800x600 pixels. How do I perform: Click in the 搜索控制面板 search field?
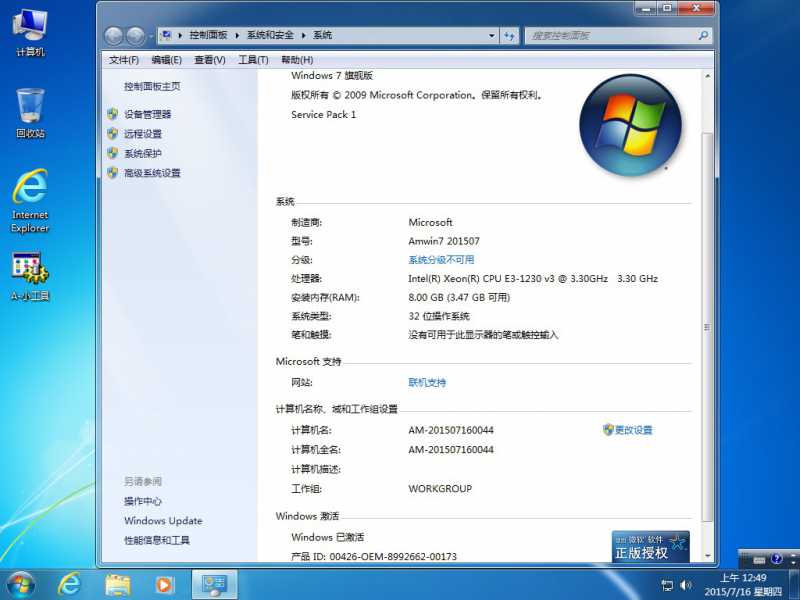(612, 36)
